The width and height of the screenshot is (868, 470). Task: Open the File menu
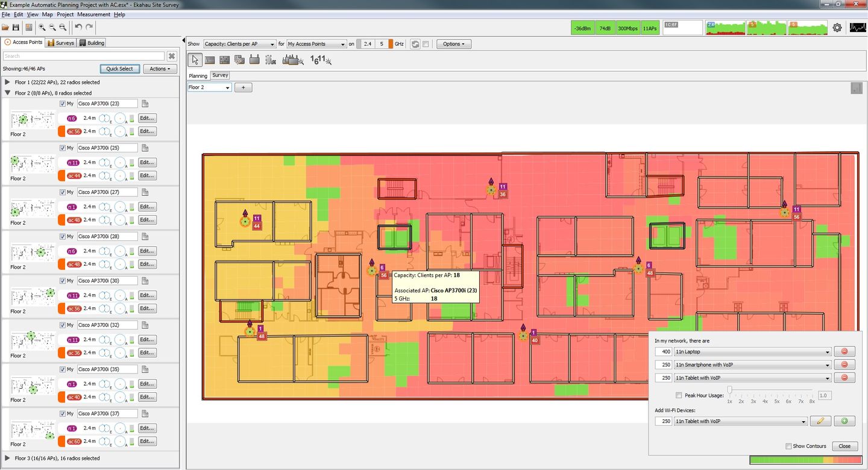(6, 14)
